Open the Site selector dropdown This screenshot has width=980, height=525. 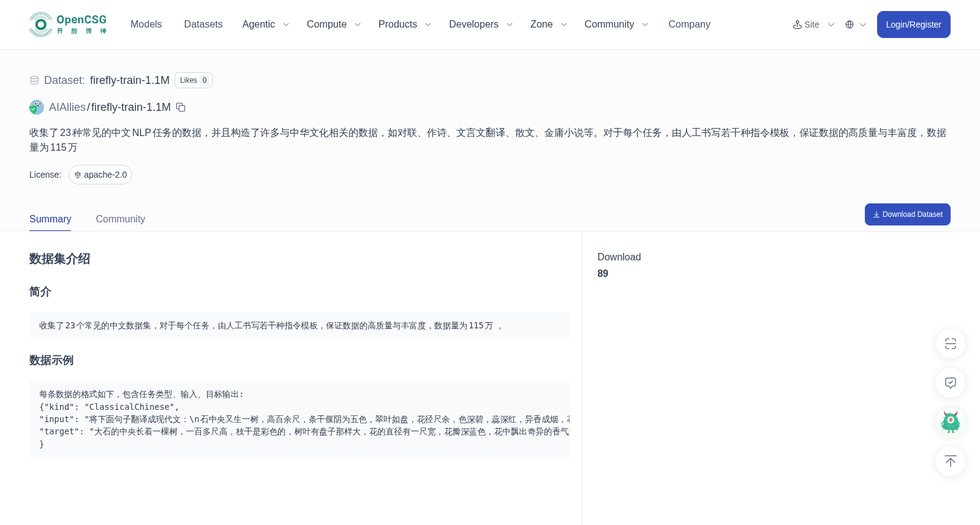(x=813, y=25)
